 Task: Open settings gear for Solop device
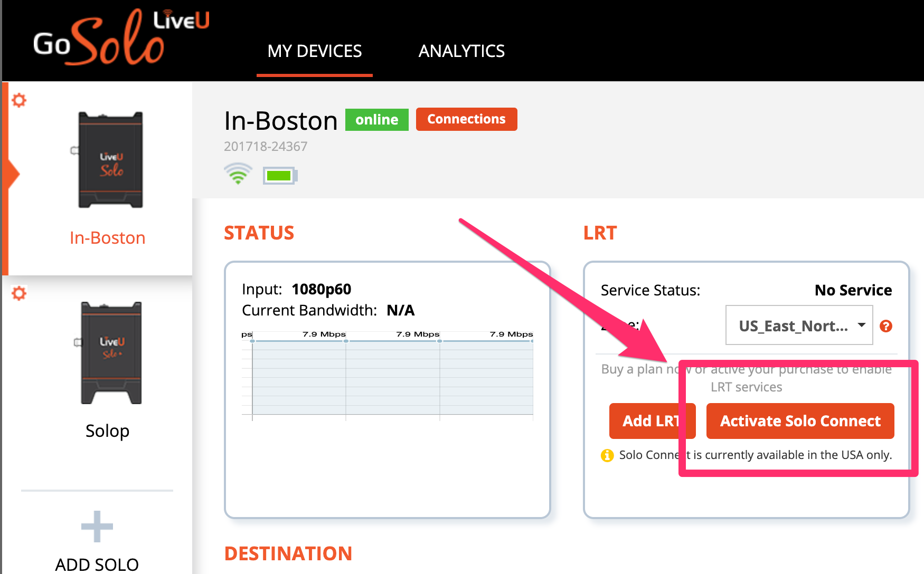tap(19, 293)
